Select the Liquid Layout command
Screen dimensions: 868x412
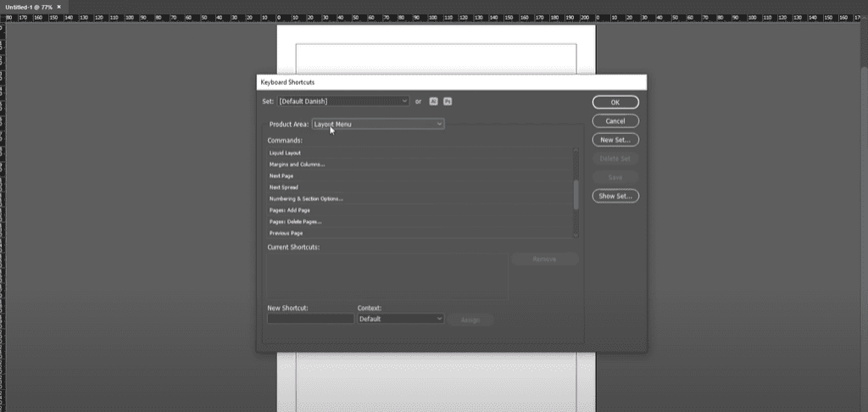click(x=285, y=153)
